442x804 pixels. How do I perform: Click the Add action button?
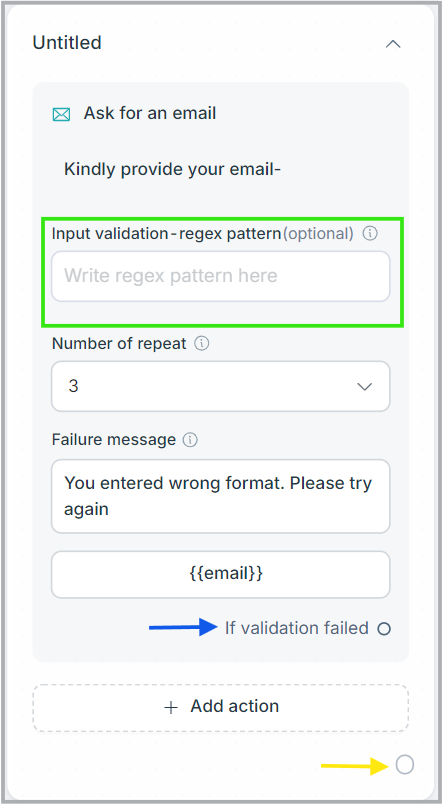coord(220,708)
